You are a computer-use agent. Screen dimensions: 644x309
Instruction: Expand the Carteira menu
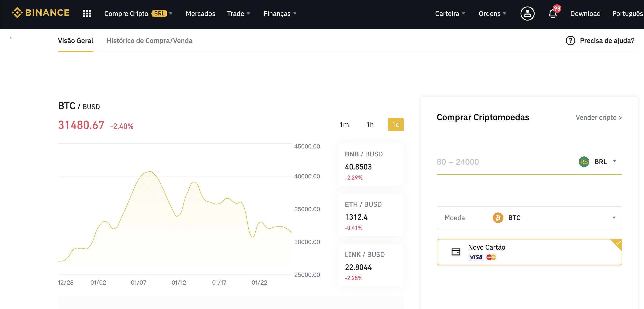coord(450,14)
